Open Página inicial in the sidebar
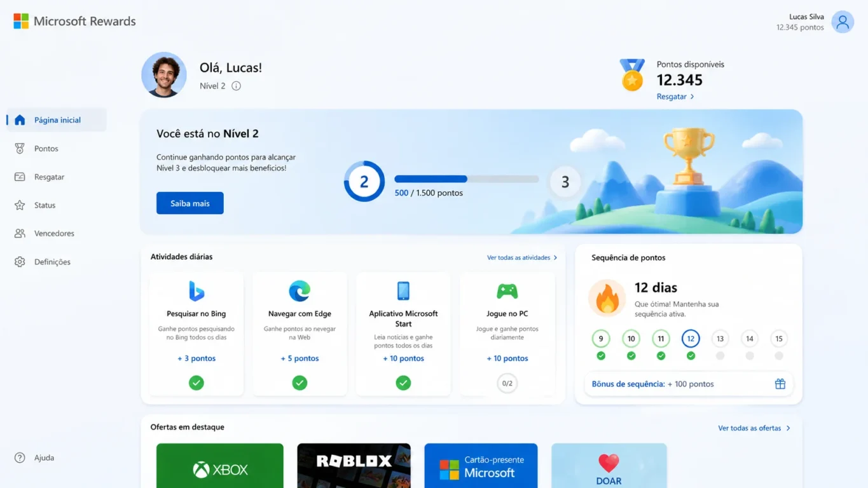The image size is (868, 488). [57, 120]
